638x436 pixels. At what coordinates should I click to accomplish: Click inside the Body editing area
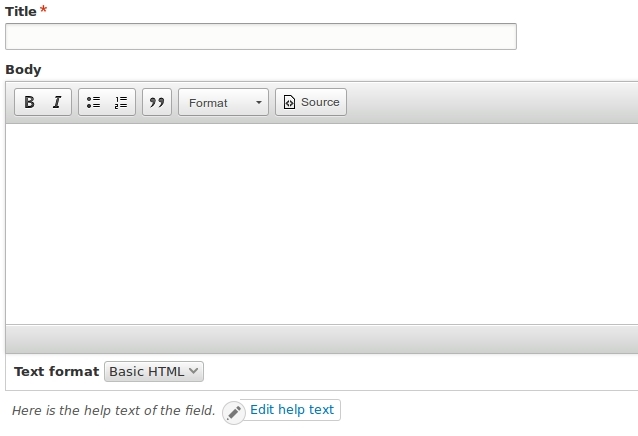321,224
